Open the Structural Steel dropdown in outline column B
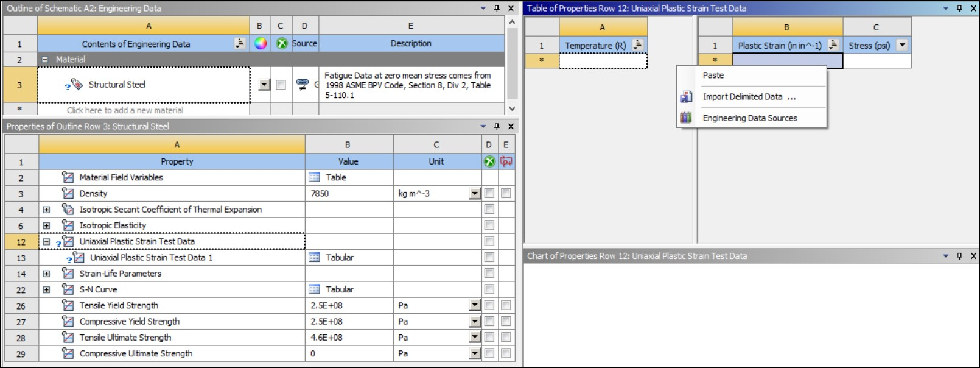This screenshot has width=980, height=368. [264, 85]
